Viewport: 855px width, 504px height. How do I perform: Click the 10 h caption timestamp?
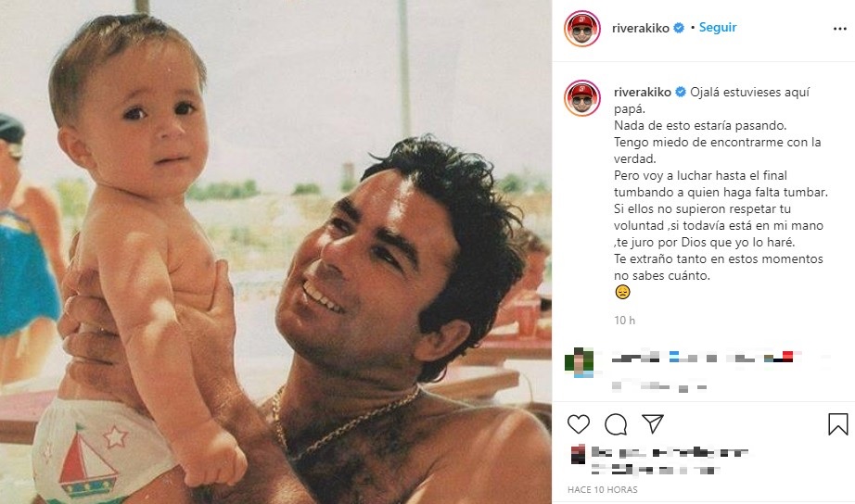624,321
